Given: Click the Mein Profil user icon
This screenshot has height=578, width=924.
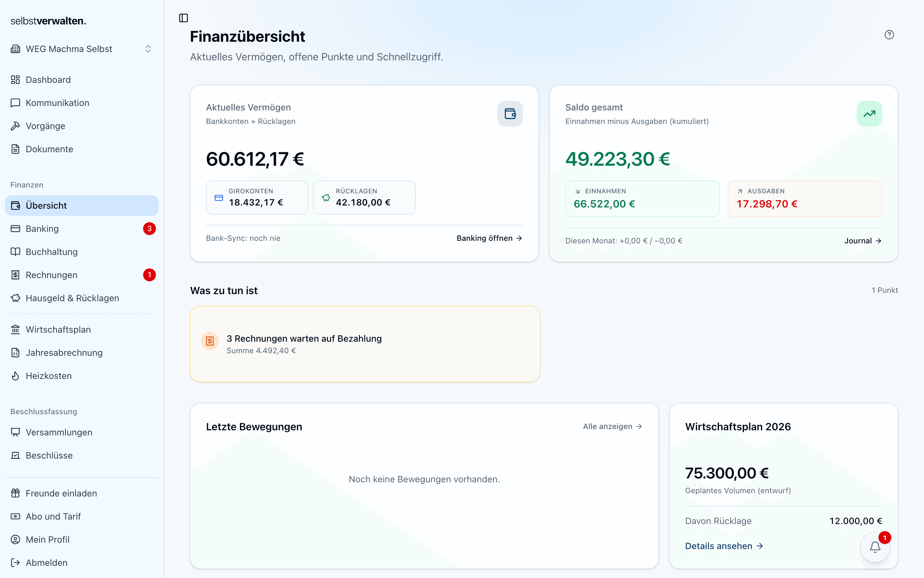Looking at the screenshot, I should pos(15,539).
